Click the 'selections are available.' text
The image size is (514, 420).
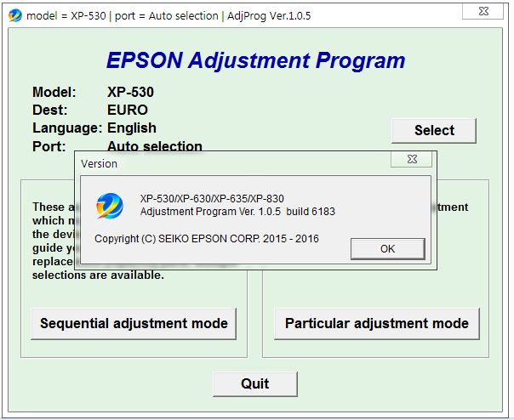click(98, 275)
